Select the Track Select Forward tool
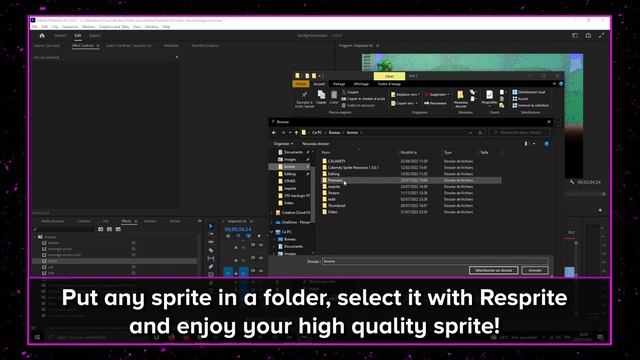Viewport: 640px width, 360px height. pyautogui.click(x=211, y=234)
